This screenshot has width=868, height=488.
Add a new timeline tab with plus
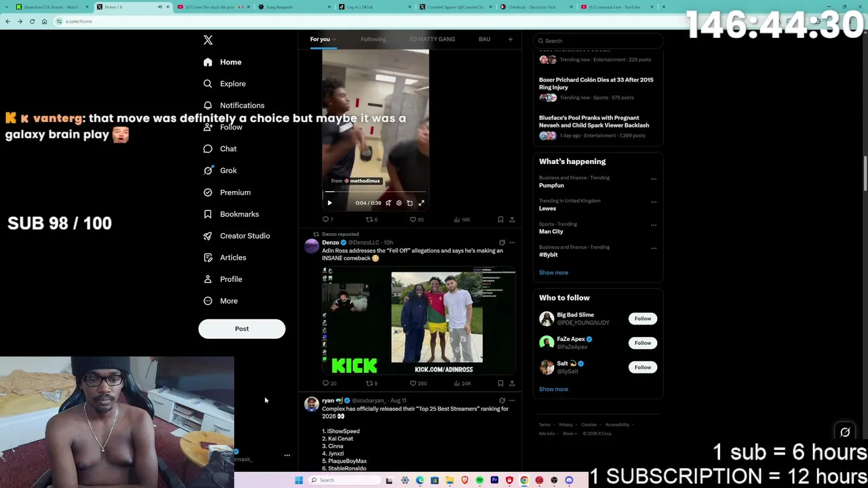(511, 39)
